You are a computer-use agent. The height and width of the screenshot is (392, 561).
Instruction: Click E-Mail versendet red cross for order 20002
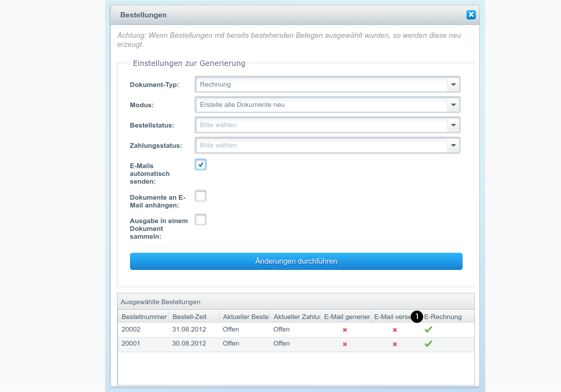point(395,330)
